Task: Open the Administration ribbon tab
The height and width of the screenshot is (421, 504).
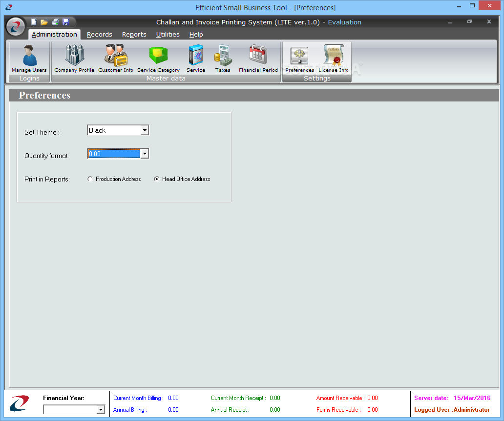Action: coord(54,34)
